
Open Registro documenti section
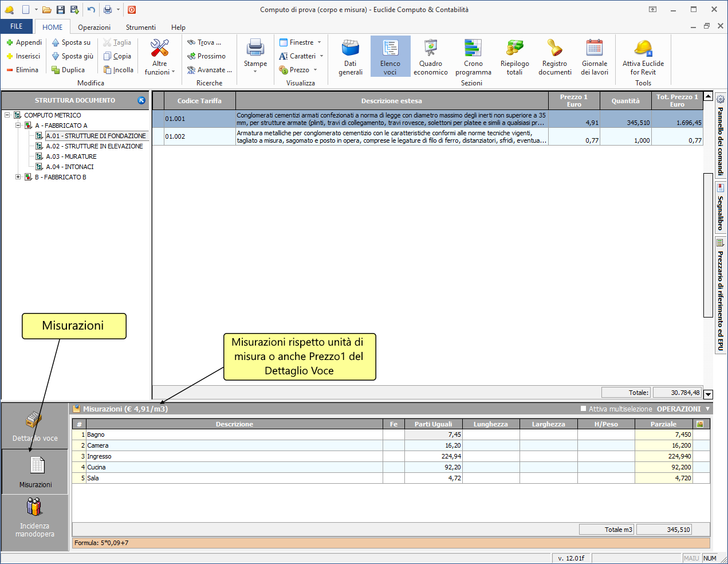pyautogui.click(x=554, y=57)
